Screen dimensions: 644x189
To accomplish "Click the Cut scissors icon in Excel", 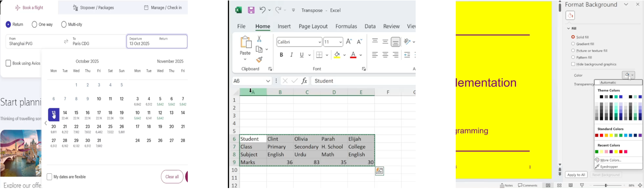I will click(x=259, y=39).
